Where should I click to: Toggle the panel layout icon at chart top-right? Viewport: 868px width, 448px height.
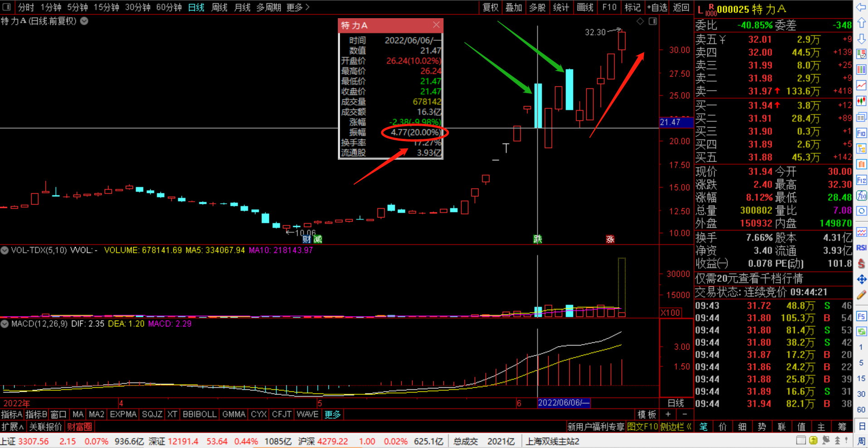[x=653, y=21]
